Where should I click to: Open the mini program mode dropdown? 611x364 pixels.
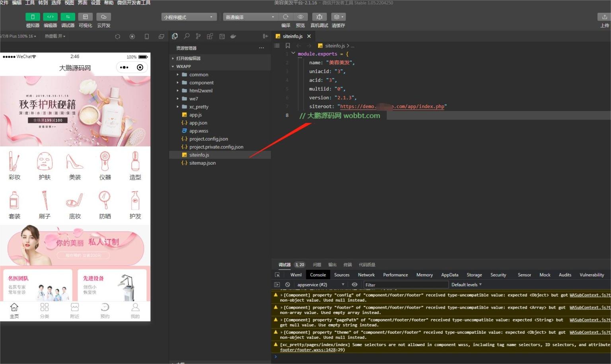(189, 17)
